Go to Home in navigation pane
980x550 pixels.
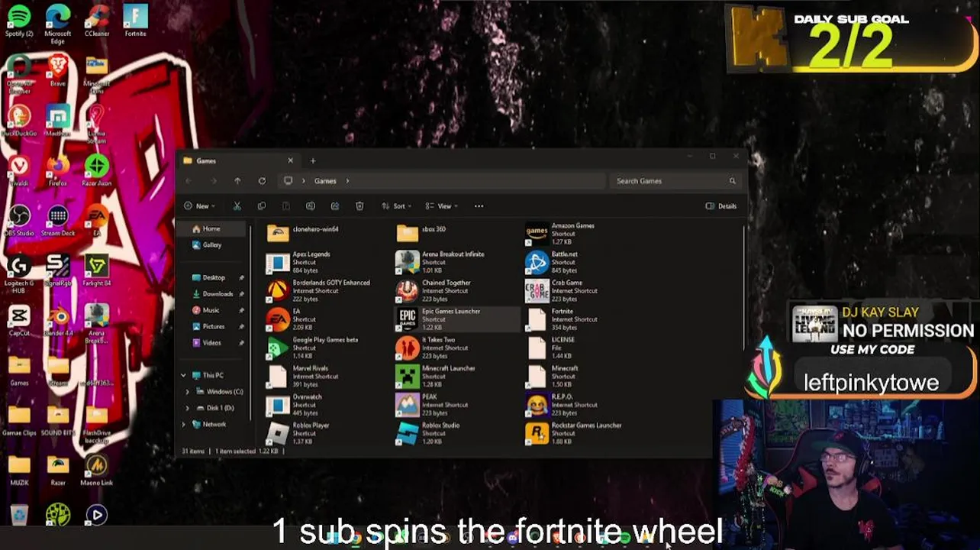coord(211,229)
